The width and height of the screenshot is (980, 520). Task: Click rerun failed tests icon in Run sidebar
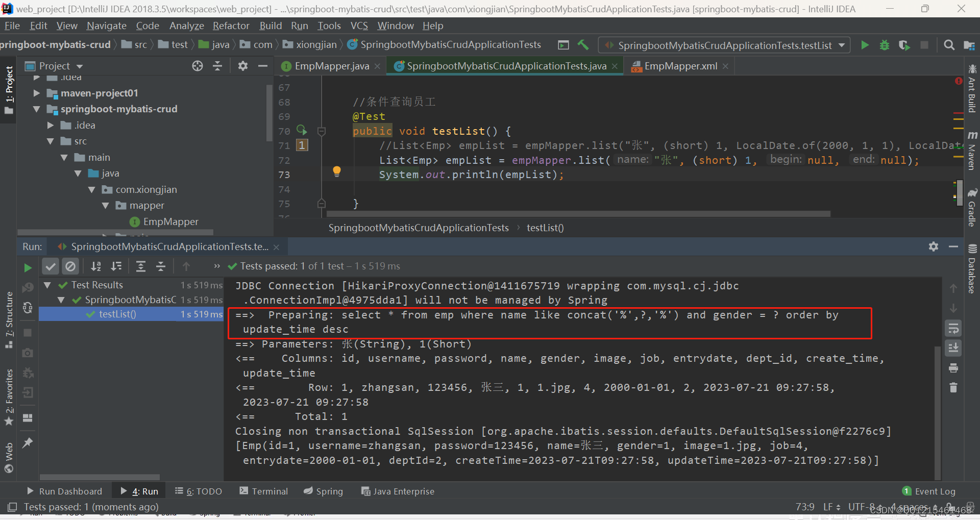[28, 288]
